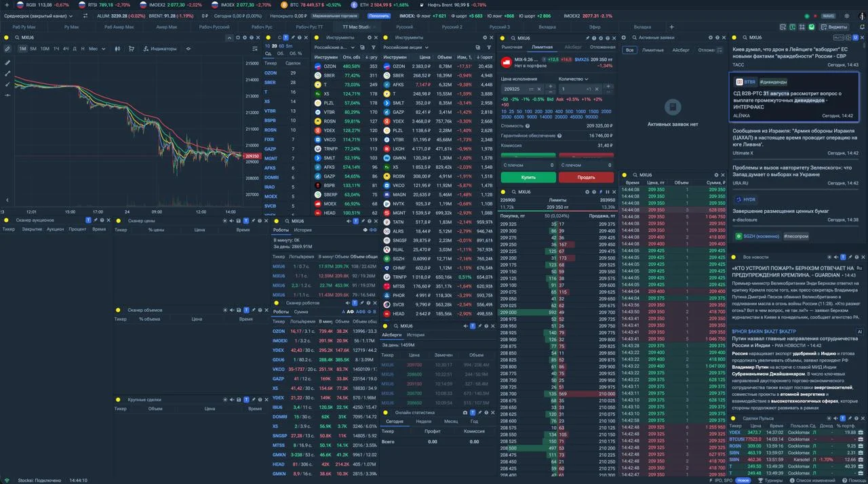Click the notifications bell icon at top right
Viewport: 868px width, 484px height.
(x=861, y=27)
